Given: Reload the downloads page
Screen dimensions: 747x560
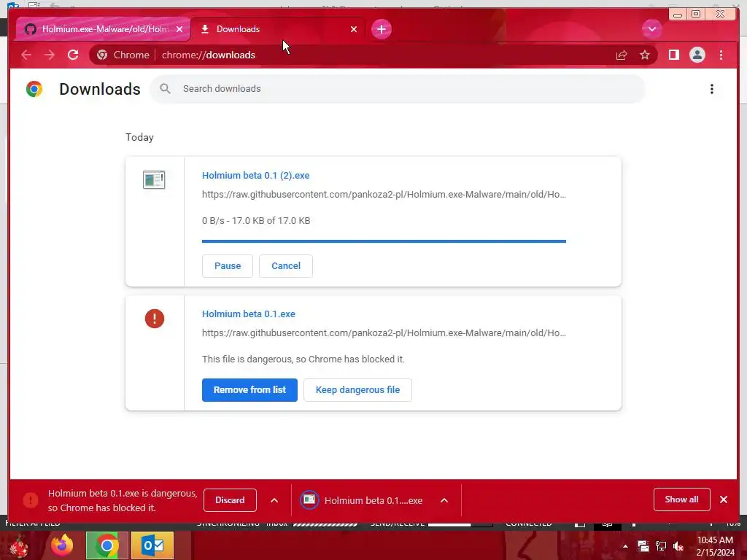Looking at the screenshot, I should 73,55.
